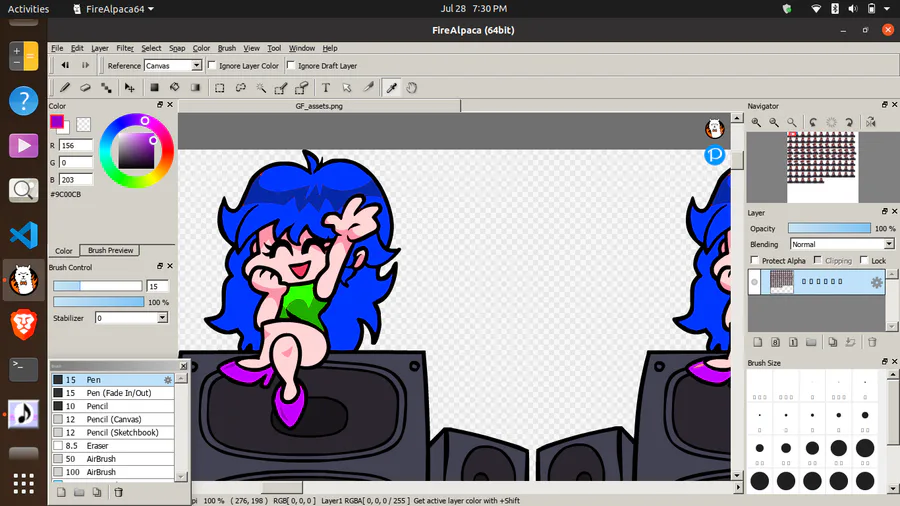Enable Ignore Layer Color checkbox
The width and height of the screenshot is (900, 506).
coord(212,65)
